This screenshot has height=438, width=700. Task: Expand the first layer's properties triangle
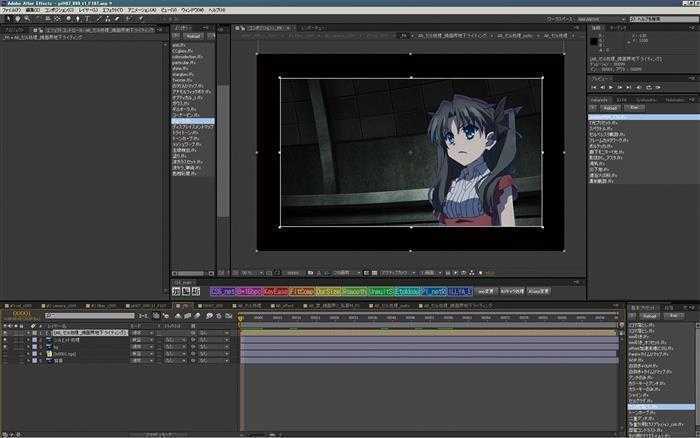[x=28, y=333]
